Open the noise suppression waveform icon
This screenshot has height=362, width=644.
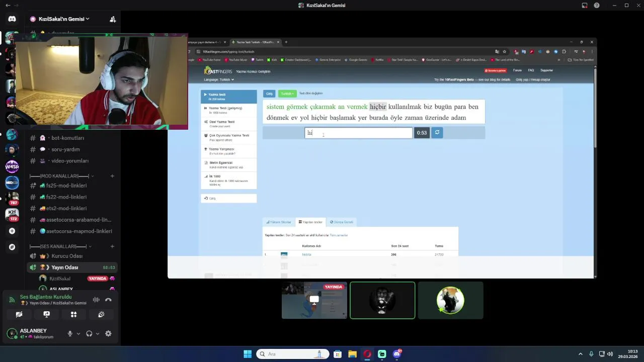click(x=96, y=300)
